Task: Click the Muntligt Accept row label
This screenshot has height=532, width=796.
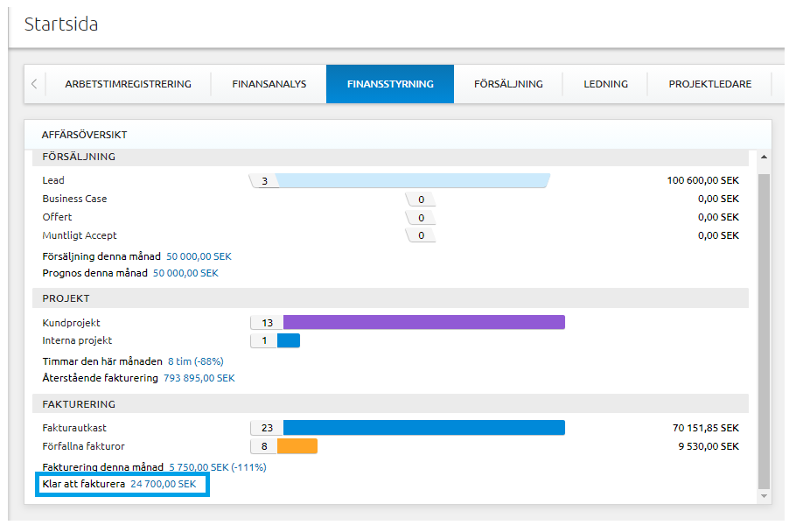Action: (x=80, y=235)
